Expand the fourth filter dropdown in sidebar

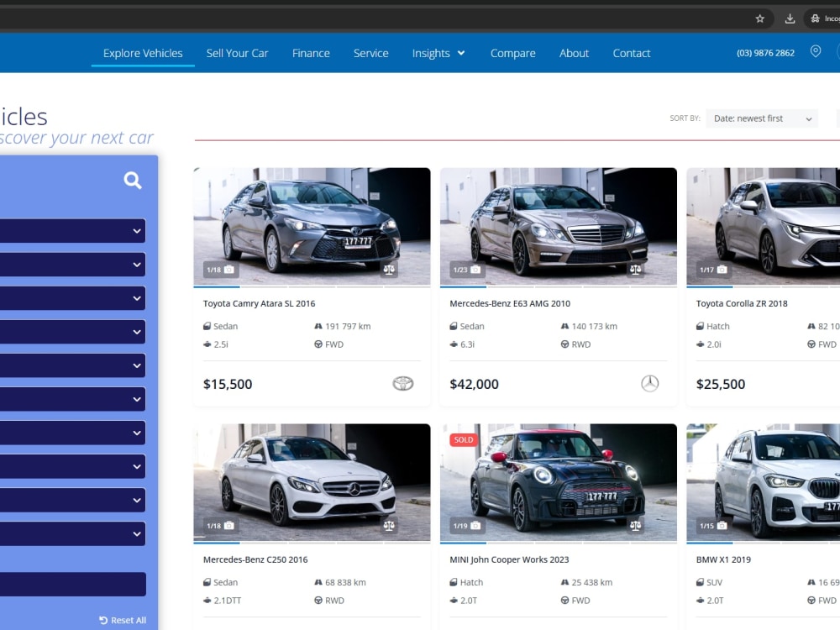pyautogui.click(x=72, y=332)
